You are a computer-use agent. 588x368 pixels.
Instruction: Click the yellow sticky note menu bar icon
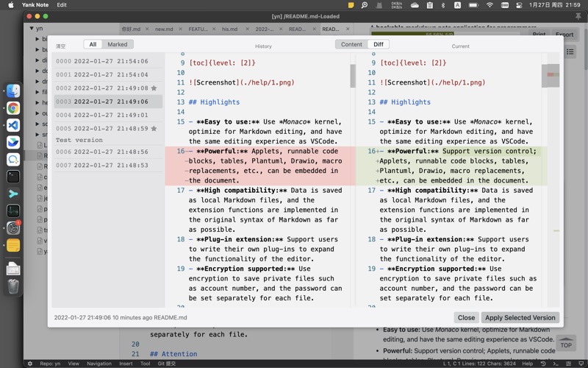pos(351,5)
